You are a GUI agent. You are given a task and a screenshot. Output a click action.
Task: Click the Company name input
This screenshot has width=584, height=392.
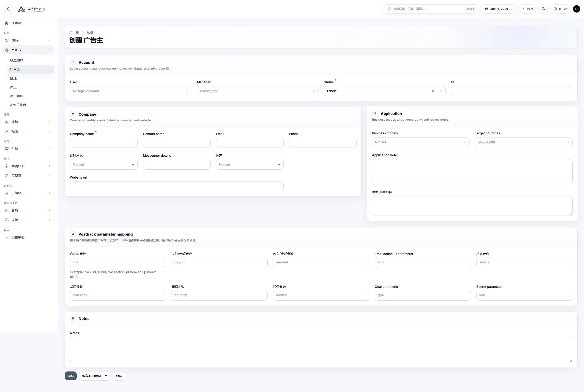coord(104,143)
